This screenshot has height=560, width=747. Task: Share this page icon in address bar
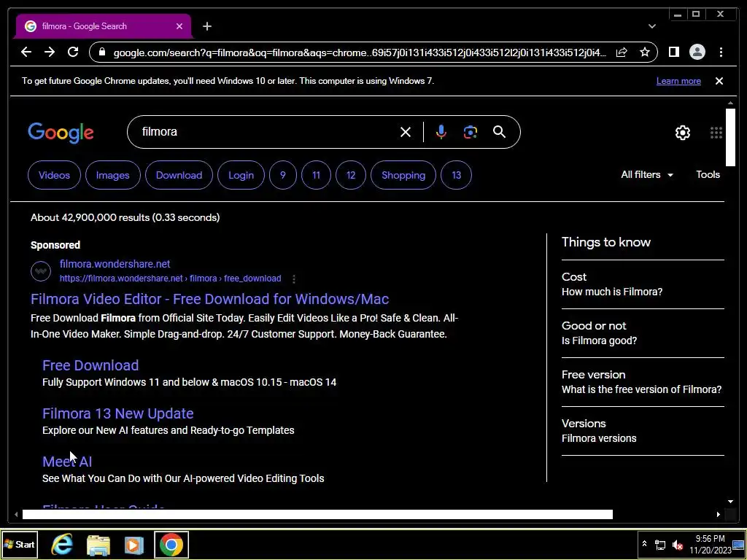click(622, 52)
